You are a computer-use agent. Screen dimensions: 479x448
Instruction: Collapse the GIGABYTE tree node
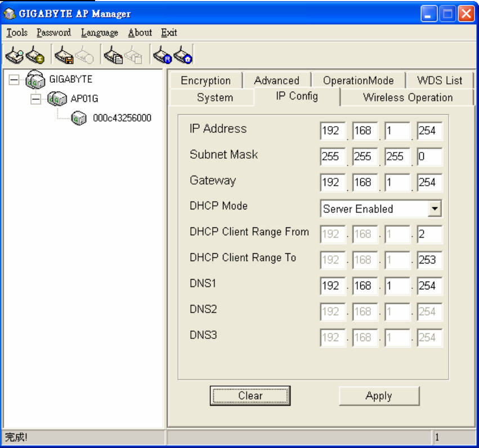pos(14,80)
